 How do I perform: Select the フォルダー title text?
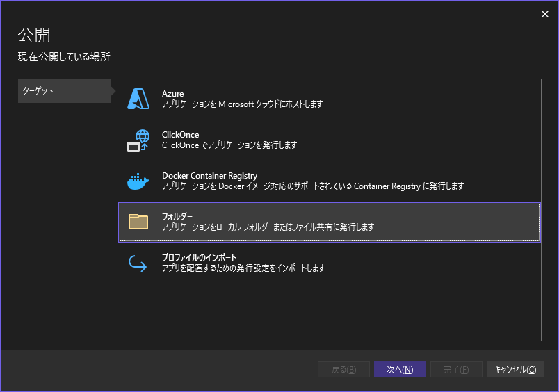(x=177, y=216)
